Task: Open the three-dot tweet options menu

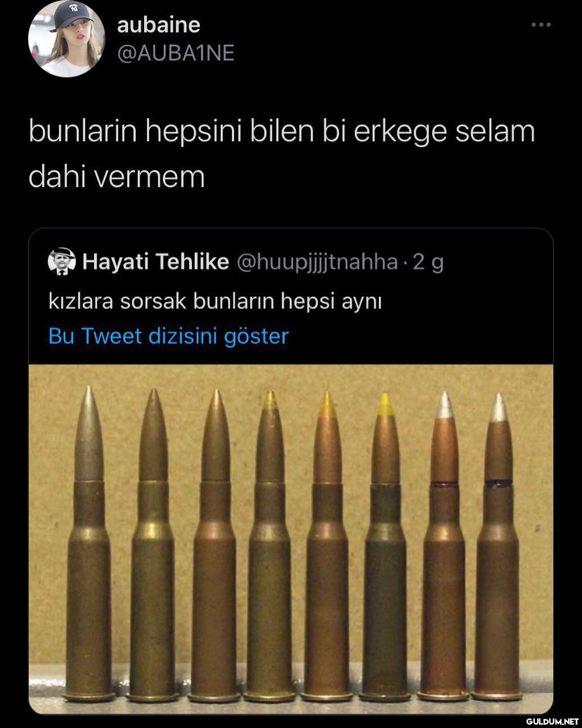Action: [541, 25]
